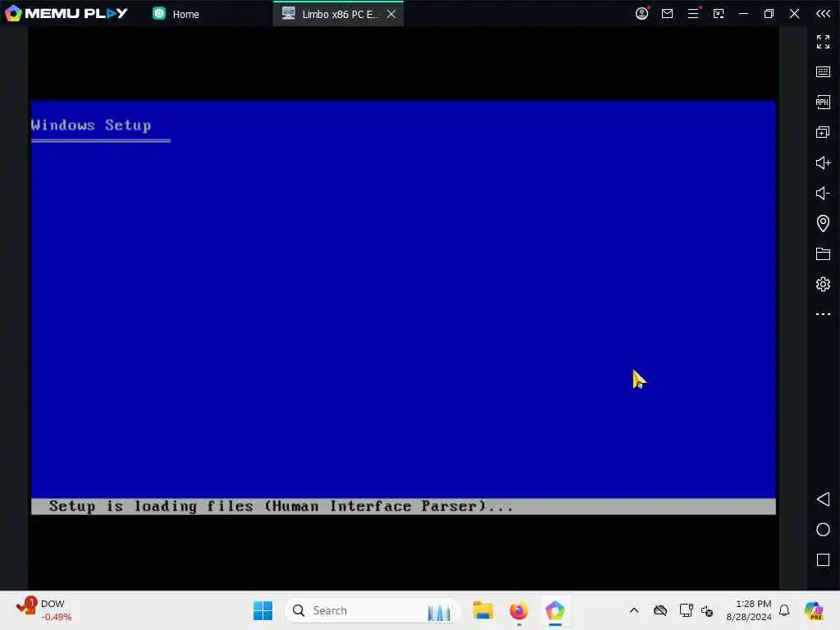Open the clock showing 1:28 PM
The width and height of the screenshot is (840, 630).
point(748,610)
